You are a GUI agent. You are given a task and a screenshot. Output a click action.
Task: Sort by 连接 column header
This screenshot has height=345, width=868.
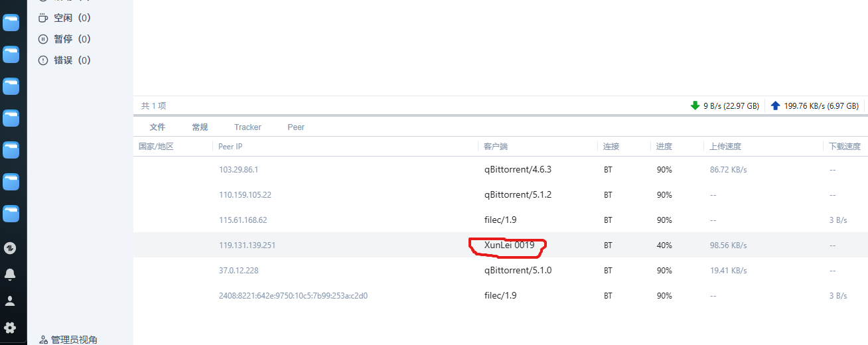(611, 146)
